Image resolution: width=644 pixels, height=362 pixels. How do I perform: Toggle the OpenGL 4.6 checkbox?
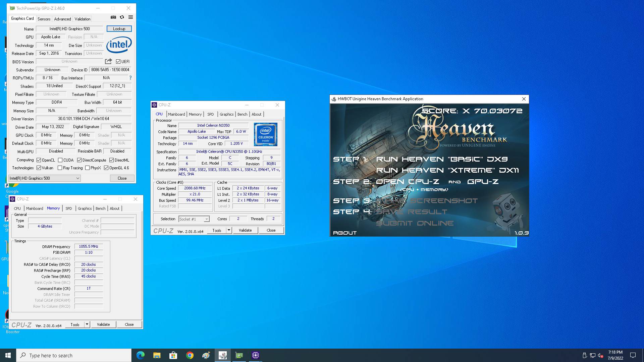tap(106, 168)
